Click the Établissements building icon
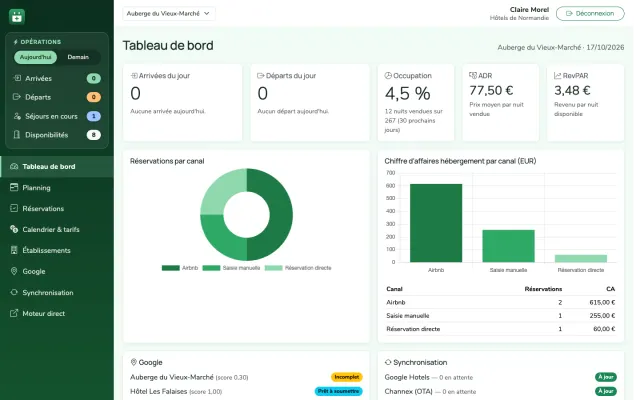This screenshot has height=400, width=640. pos(14,250)
